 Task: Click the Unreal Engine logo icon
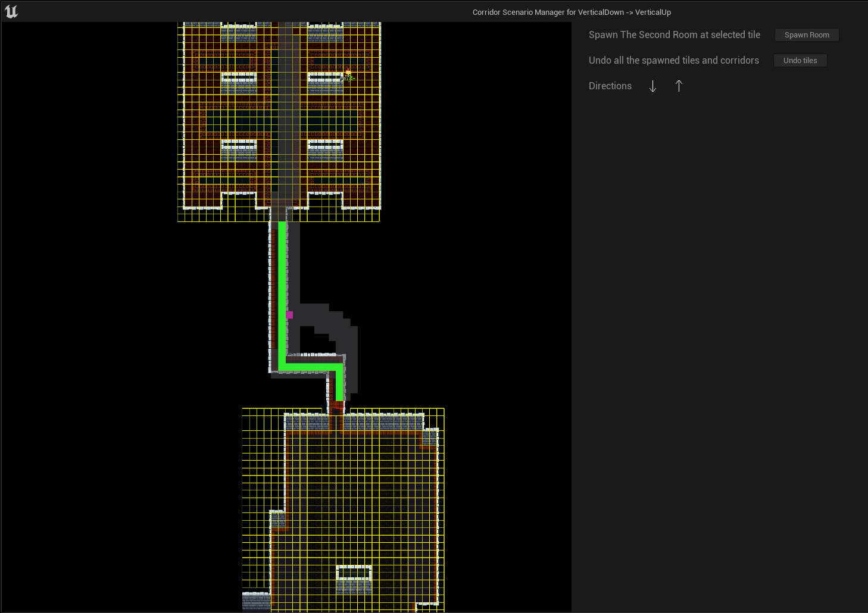[x=11, y=12]
